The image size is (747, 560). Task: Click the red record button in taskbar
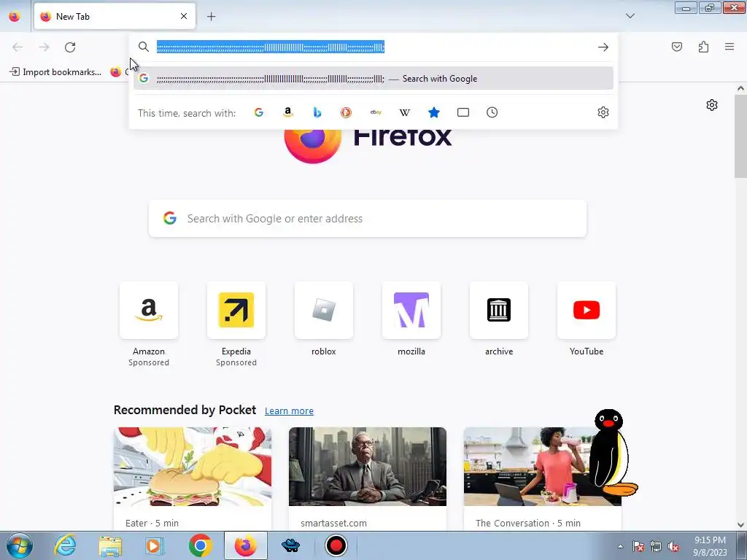pyautogui.click(x=336, y=545)
